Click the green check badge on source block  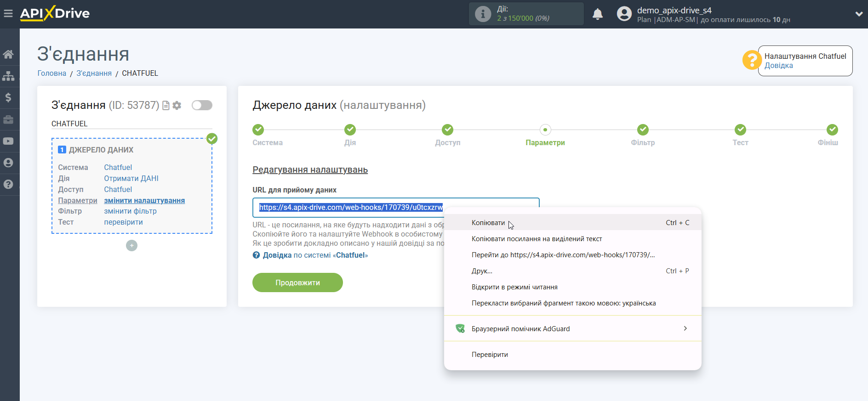(212, 139)
